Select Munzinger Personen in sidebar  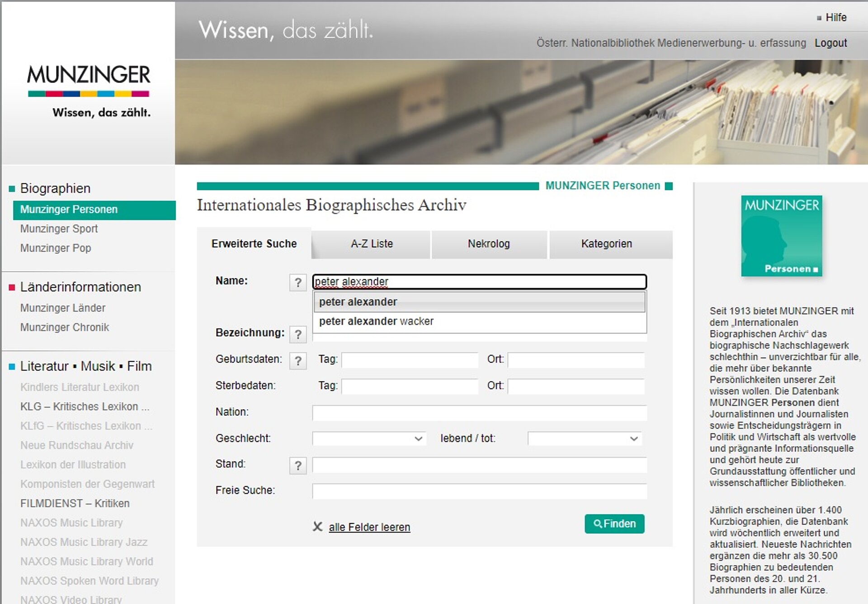pos(94,209)
